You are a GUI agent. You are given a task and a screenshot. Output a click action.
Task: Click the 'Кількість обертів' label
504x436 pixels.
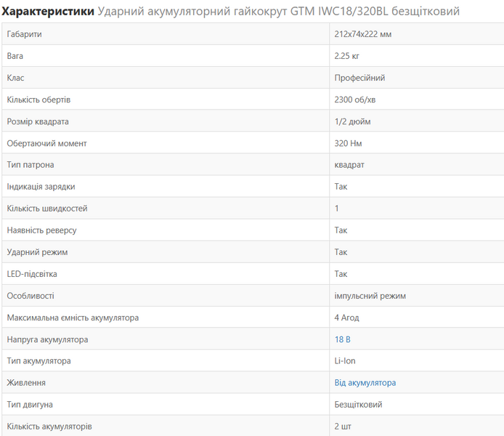[x=38, y=100]
